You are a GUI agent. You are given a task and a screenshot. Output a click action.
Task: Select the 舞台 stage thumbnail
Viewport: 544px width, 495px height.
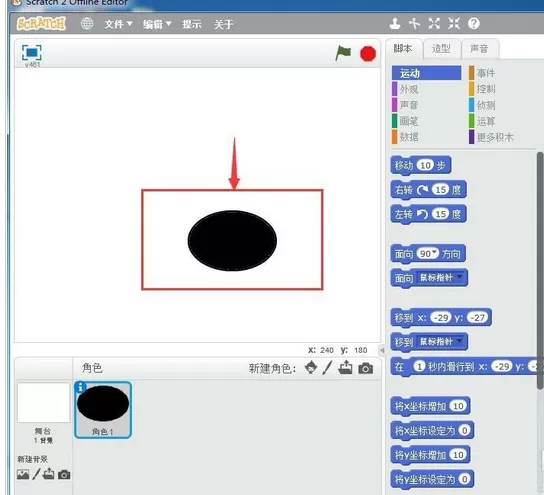click(43, 402)
